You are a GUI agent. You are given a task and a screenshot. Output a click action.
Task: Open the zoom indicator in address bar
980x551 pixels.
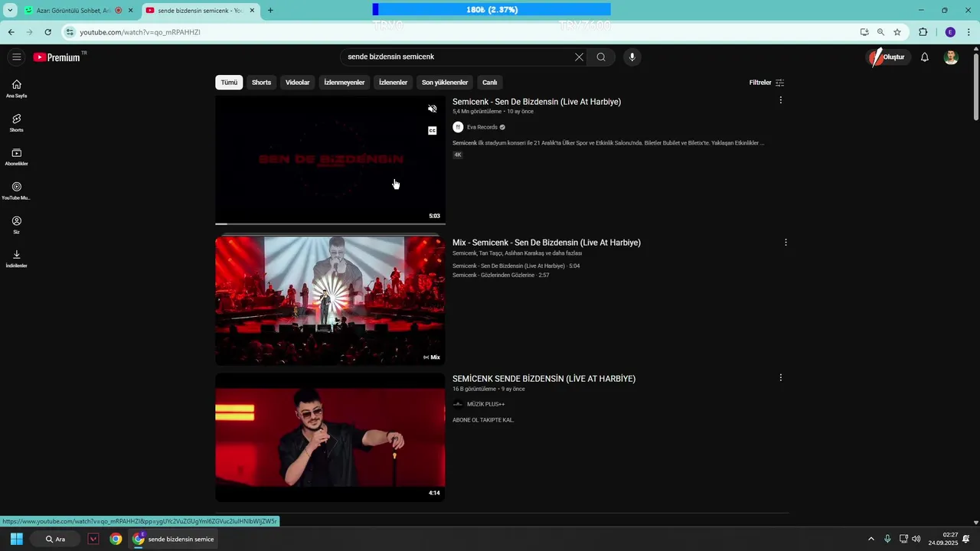coord(880,32)
